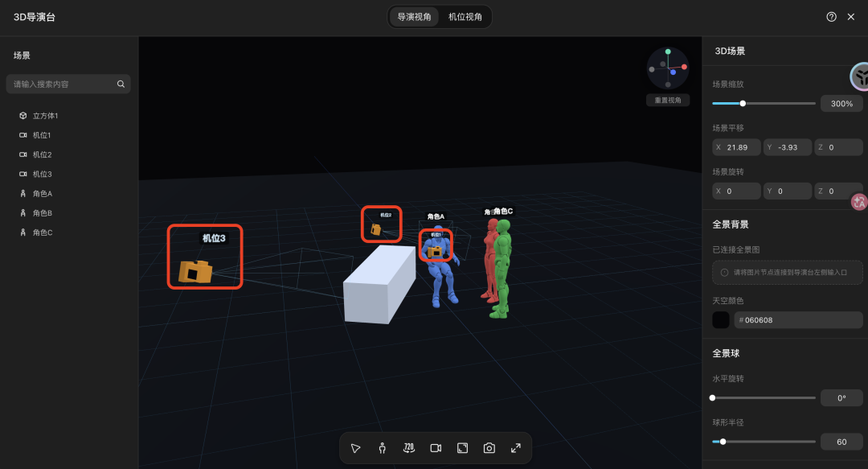Click the #060608 hex color field
This screenshot has height=469, width=868.
(x=798, y=320)
